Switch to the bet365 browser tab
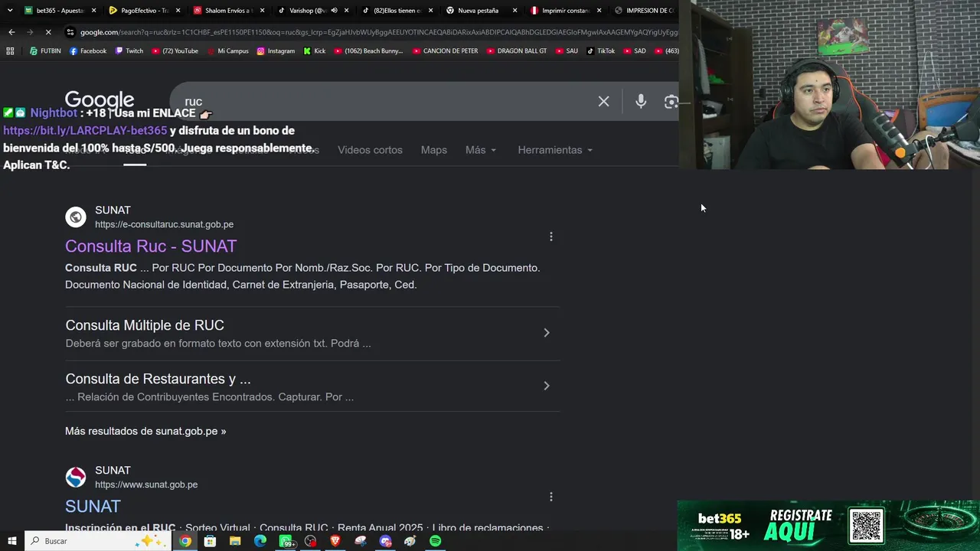Screen dimensions: 980x551 coord(60,11)
